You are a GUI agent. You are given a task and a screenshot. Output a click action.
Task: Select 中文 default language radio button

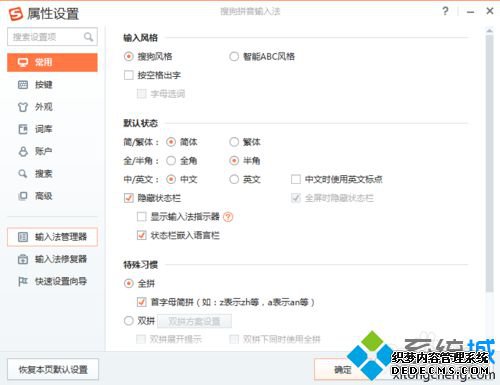(171, 179)
